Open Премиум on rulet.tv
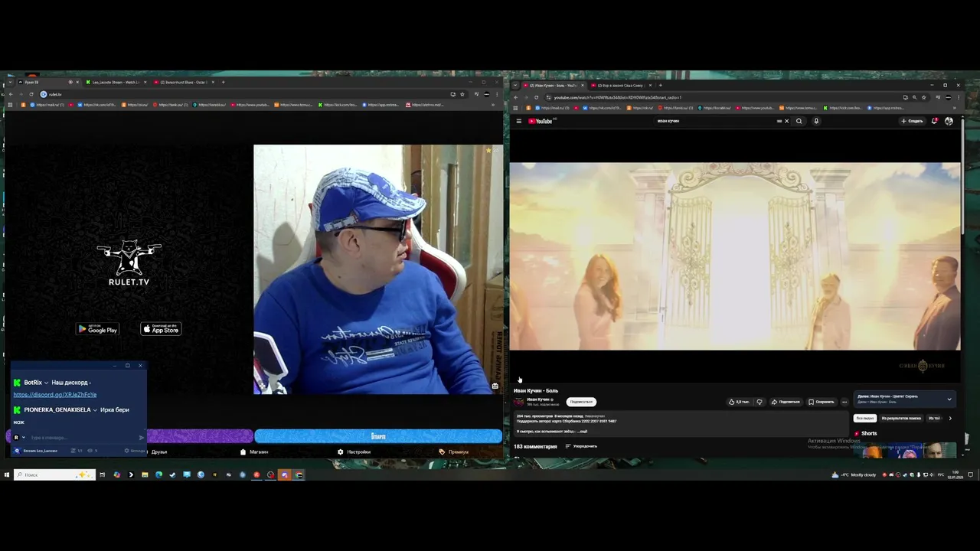The height and width of the screenshot is (551, 980). (x=453, y=452)
